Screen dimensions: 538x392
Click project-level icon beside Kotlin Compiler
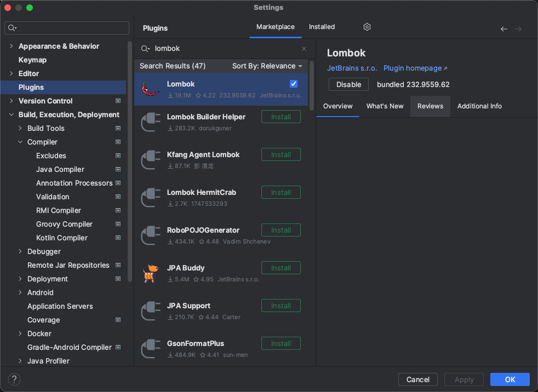click(x=118, y=238)
